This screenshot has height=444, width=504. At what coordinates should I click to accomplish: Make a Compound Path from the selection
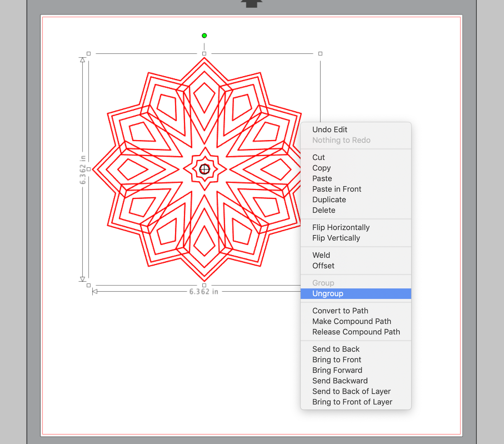[x=352, y=321]
